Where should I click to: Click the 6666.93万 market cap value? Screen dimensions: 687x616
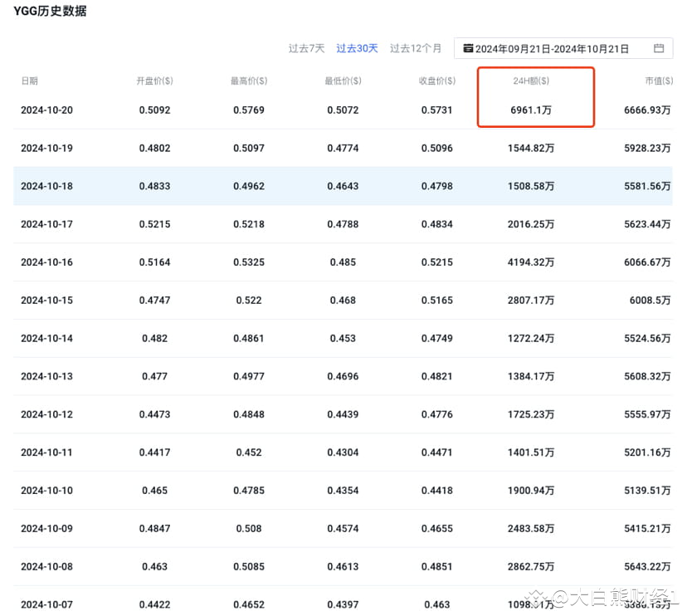(647, 110)
